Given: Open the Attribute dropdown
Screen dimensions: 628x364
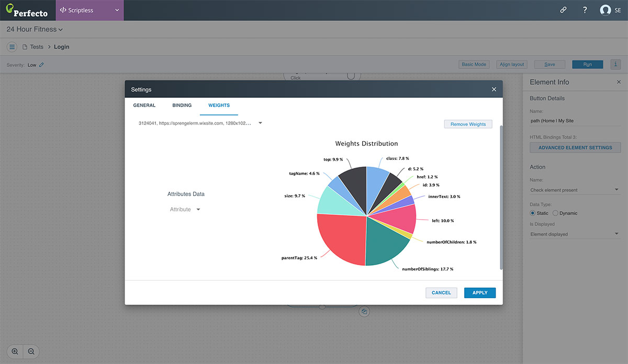Looking at the screenshot, I should click(x=185, y=210).
